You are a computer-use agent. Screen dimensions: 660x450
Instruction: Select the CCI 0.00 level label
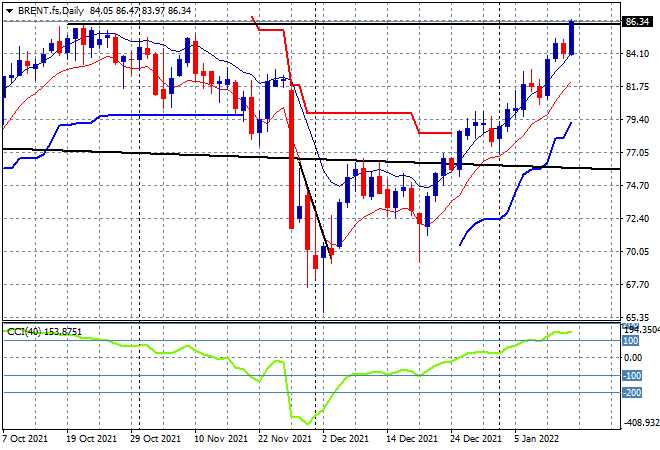[x=633, y=358]
